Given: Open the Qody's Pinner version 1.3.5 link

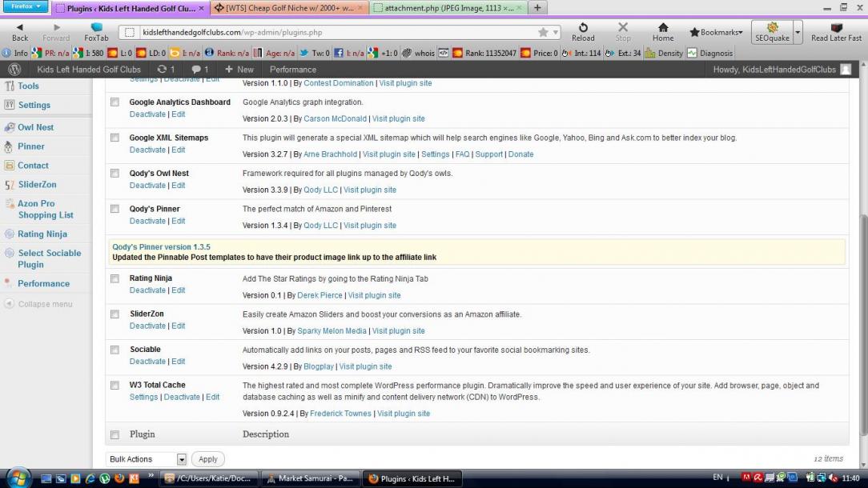Looking at the screenshot, I should pyautogui.click(x=161, y=246).
